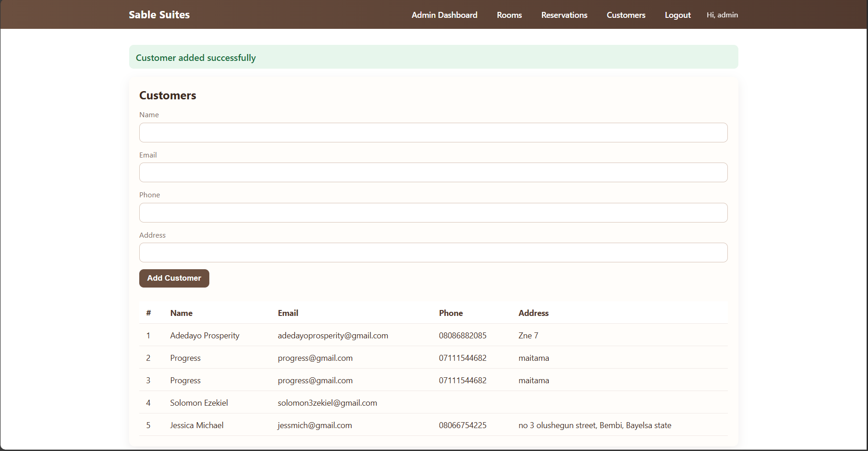Select the Adedayo Prosperity table row

[x=204, y=335]
